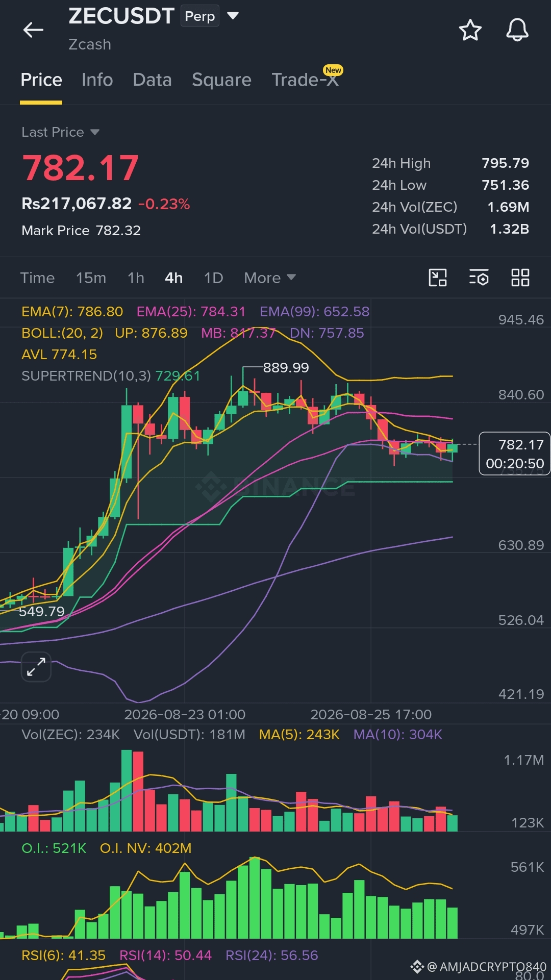Tap the Vol(ZEC): 234K label
This screenshot has width=551, height=980.
pyautogui.click(x=70, y=735)
